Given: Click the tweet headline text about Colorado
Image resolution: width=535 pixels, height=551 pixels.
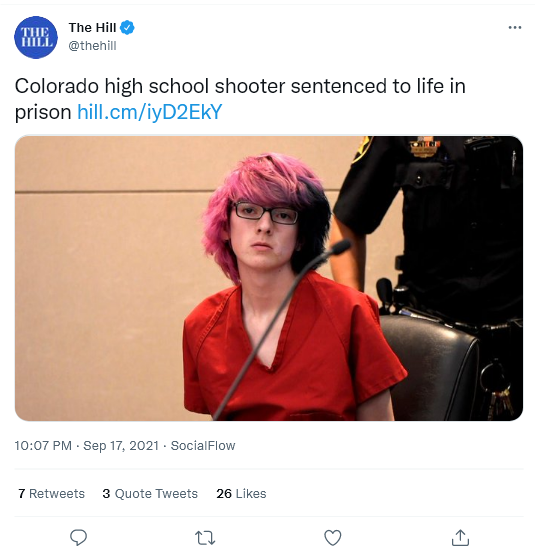Looking at the screenshot, I should click(240, 99).
